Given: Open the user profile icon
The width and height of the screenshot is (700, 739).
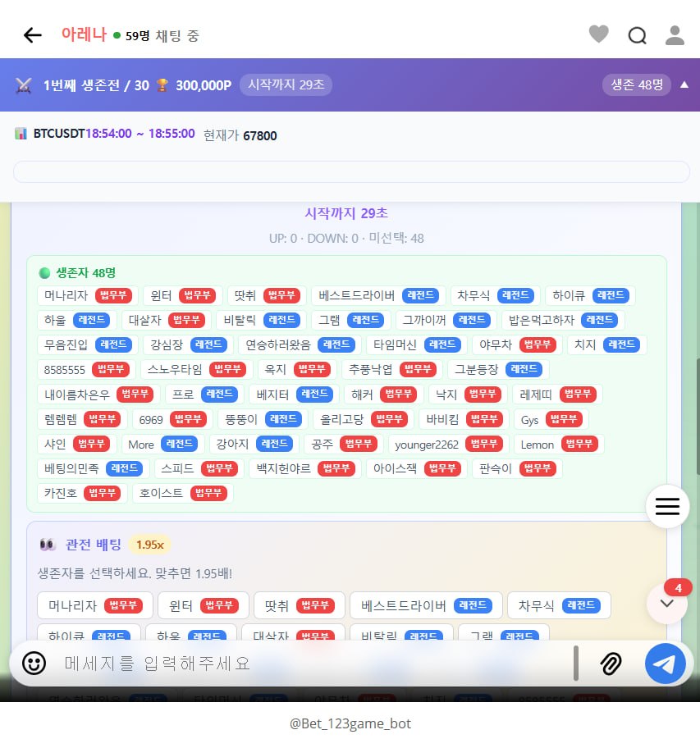Looking at the screenshot, I should pyautogui.click(x=675, y=34).
